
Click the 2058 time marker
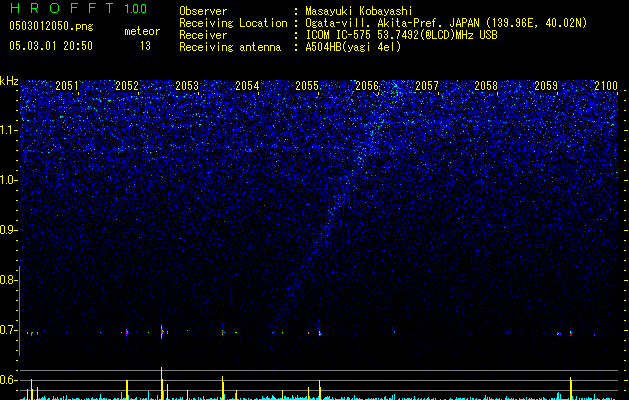486,86
